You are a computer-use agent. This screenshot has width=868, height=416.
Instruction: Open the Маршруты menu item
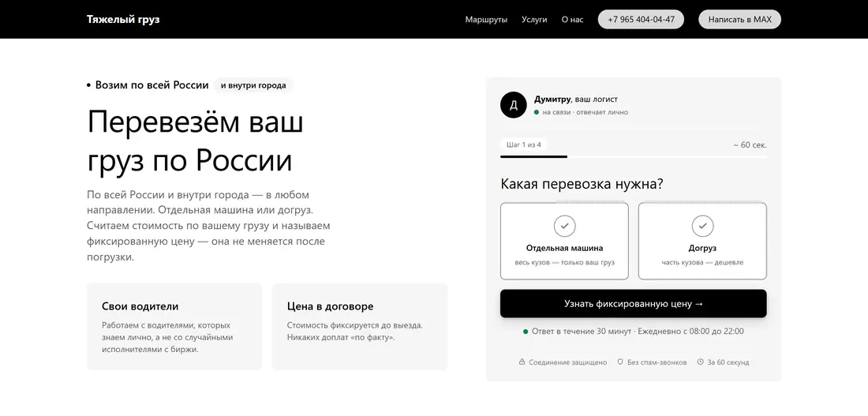[x=486, y=20]
